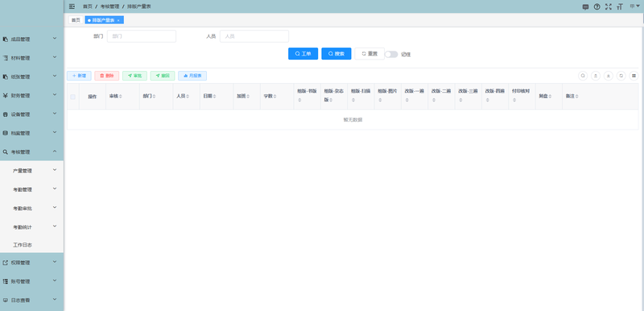Viewport: 644px width, 311px height.
Task: Open the column settings grid icon
Action: [x=634, y=76]
